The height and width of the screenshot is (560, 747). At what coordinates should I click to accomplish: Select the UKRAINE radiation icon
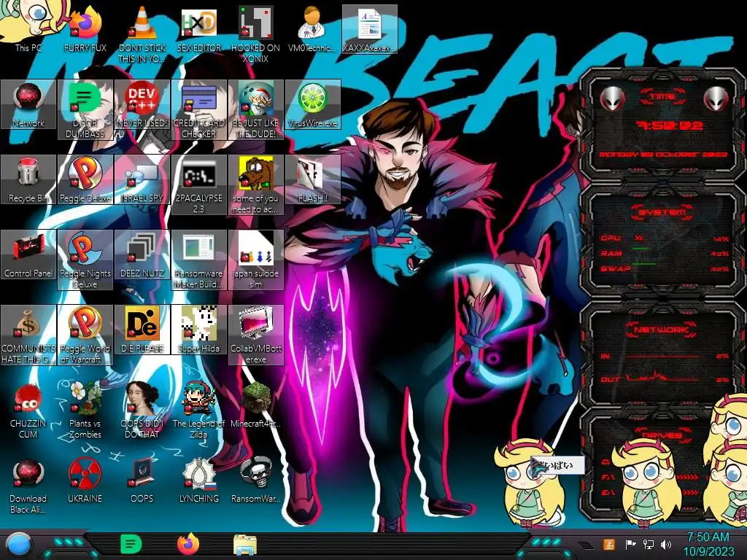click(x=85, y=480)
